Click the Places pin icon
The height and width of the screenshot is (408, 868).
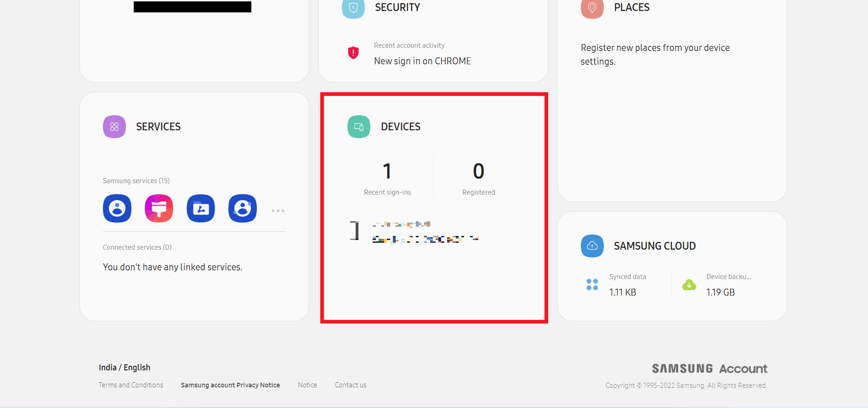click(592, 8)
